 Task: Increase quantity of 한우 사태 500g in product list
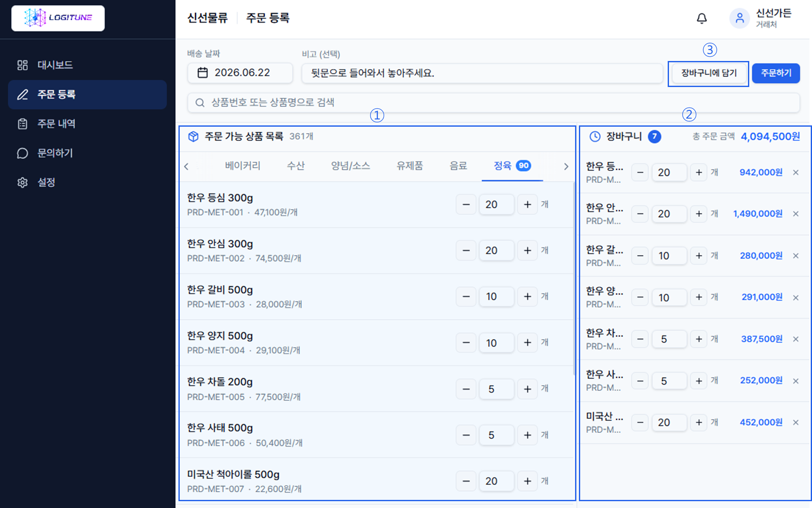coord(528,435)
